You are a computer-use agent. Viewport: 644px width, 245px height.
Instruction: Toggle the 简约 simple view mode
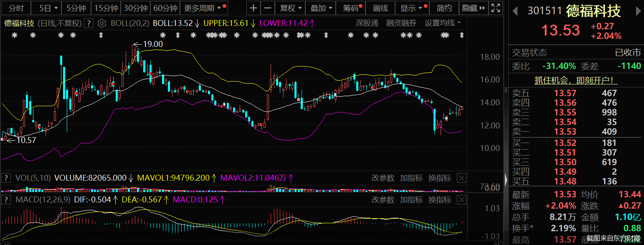444,8
